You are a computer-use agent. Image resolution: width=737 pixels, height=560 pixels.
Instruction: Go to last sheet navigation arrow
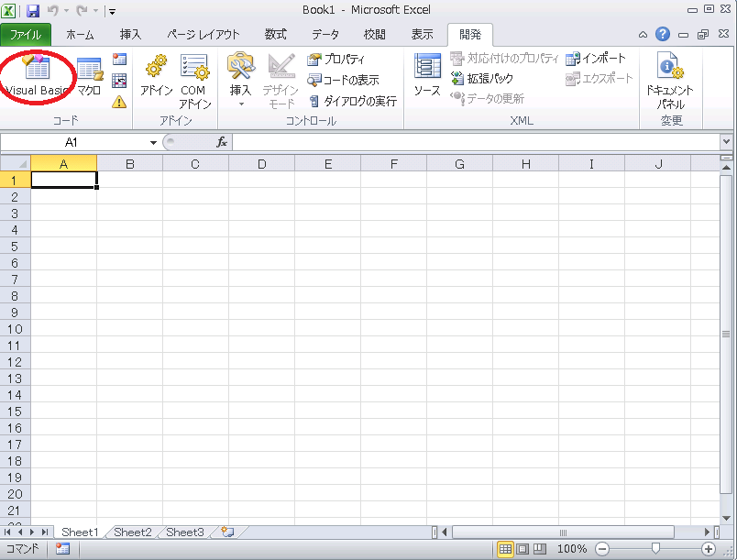point(45,532)
